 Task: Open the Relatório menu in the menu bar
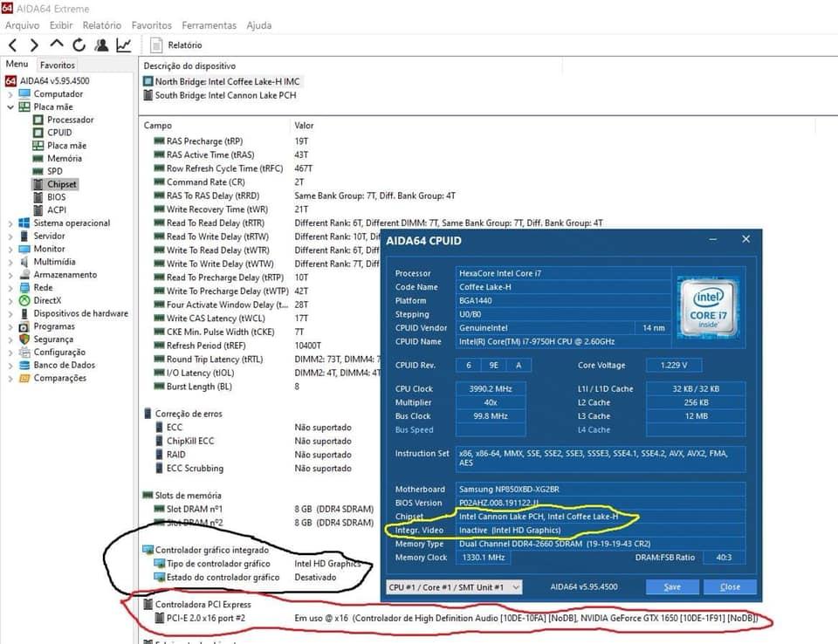coord(101,25)
